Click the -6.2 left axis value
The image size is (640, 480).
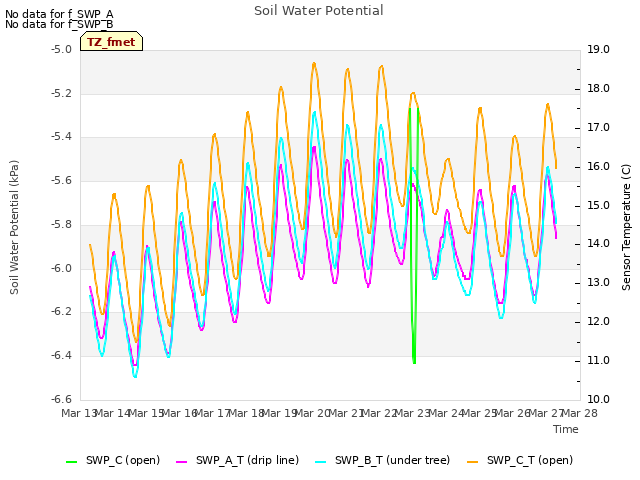coord(61,311)
